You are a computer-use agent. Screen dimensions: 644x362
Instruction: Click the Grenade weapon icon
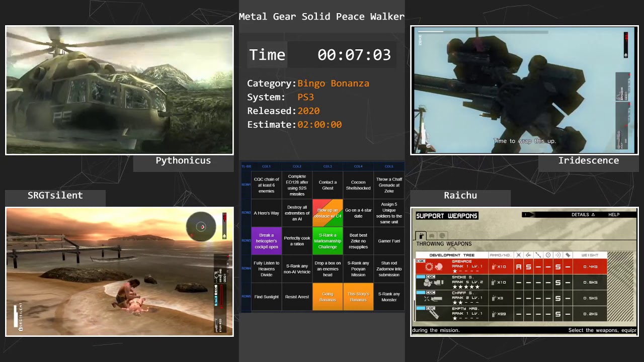click(x=433, y=267)
